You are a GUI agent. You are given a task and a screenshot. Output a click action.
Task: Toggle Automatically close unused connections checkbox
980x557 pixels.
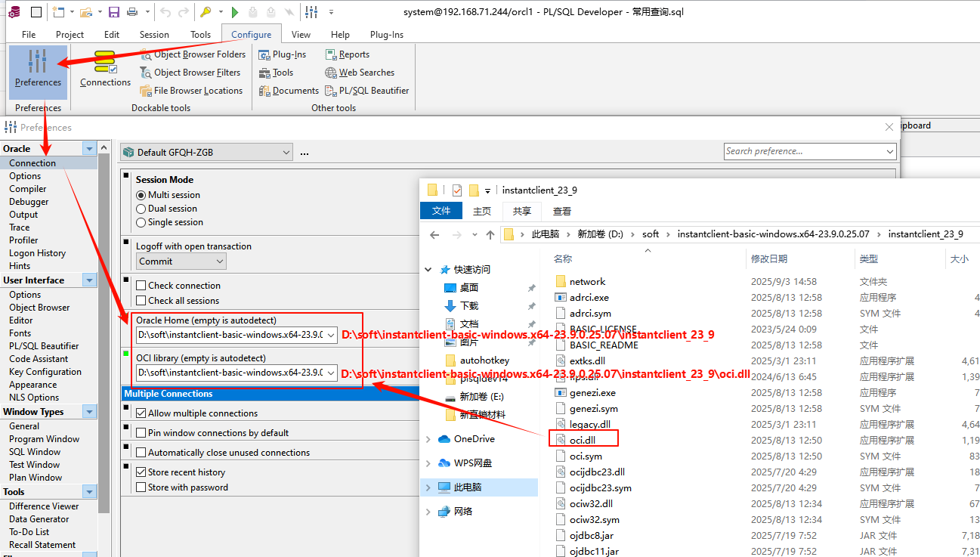141,453
